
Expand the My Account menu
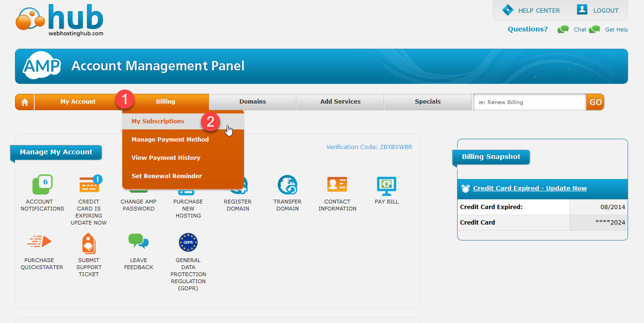point(78,102)
